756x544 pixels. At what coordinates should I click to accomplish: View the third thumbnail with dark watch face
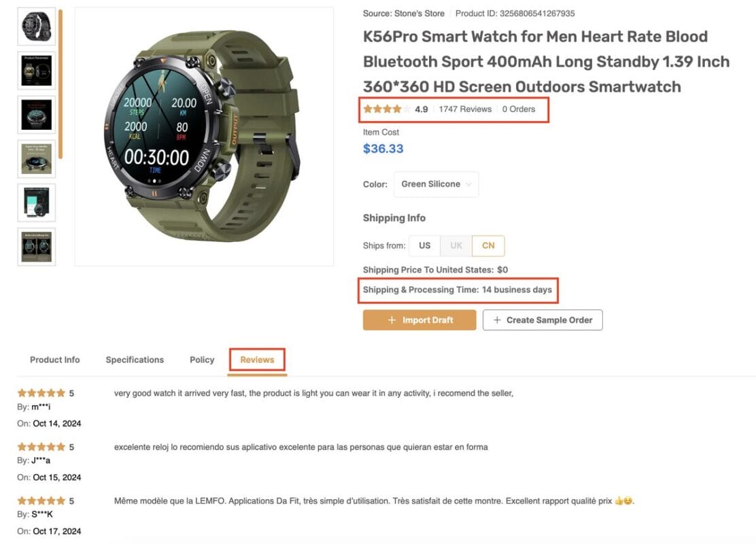[x=36, y=114]
